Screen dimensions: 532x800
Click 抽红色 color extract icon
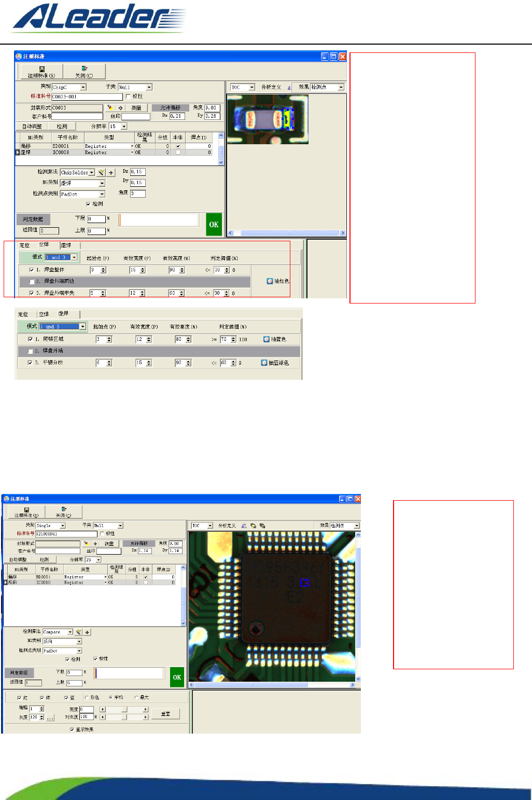click(270, 281)
